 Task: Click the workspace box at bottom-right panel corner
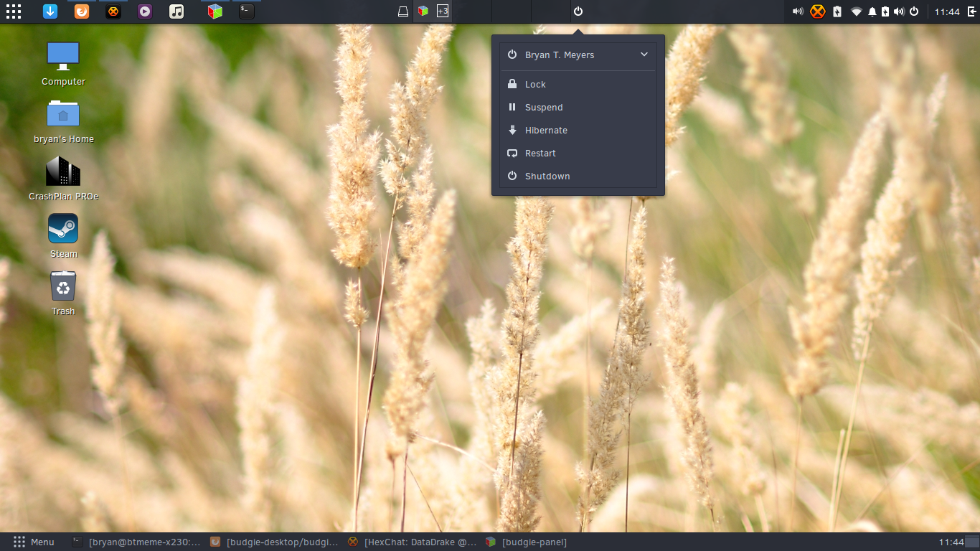[972, 542]
